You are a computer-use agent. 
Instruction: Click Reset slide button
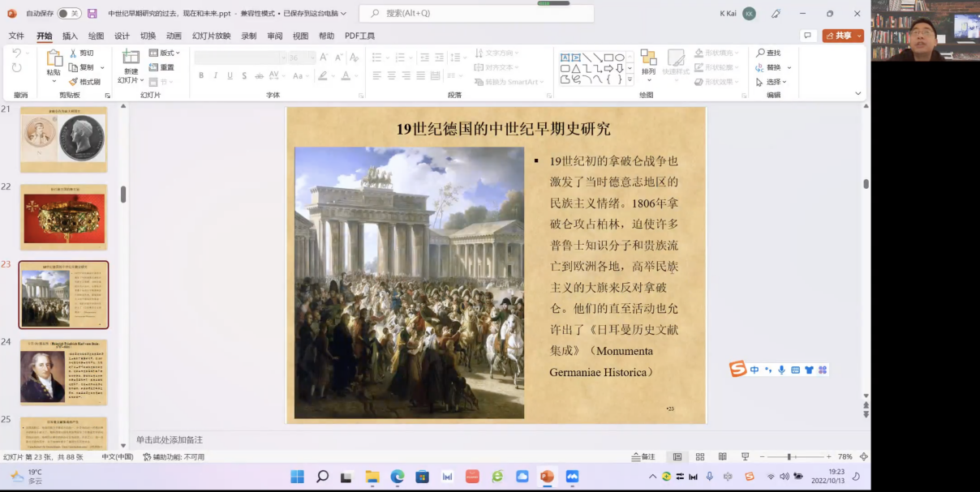tap(162, 67)
